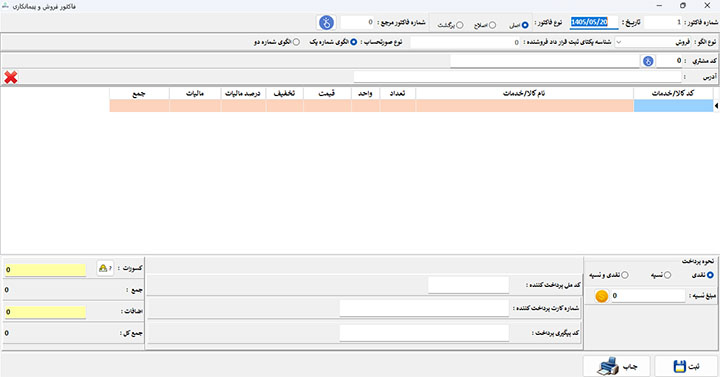Select the اصلی invoice type radio
The height and width of the screenshot is (377, 720).
click(x=525, y=25)
